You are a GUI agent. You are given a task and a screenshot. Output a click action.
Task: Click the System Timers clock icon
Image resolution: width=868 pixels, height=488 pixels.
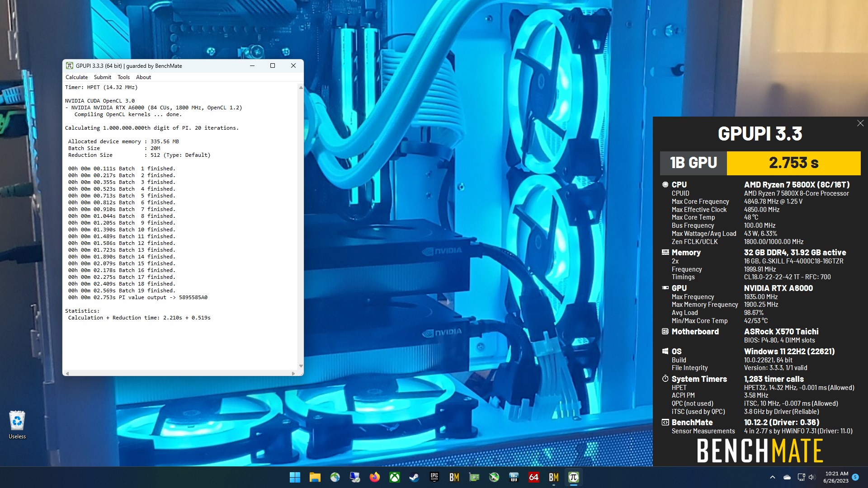pyautogui.click(x=665, y=379)
